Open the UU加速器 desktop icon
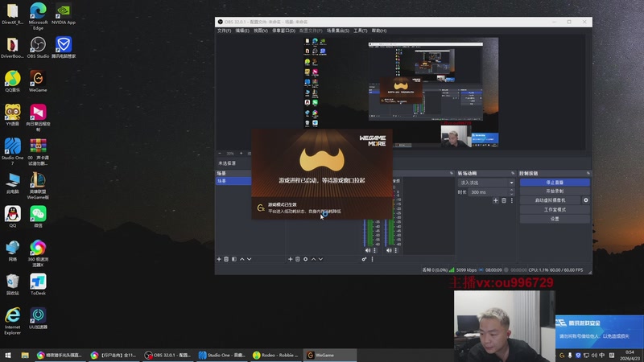The image size is (644, 362). coord(38,318)
